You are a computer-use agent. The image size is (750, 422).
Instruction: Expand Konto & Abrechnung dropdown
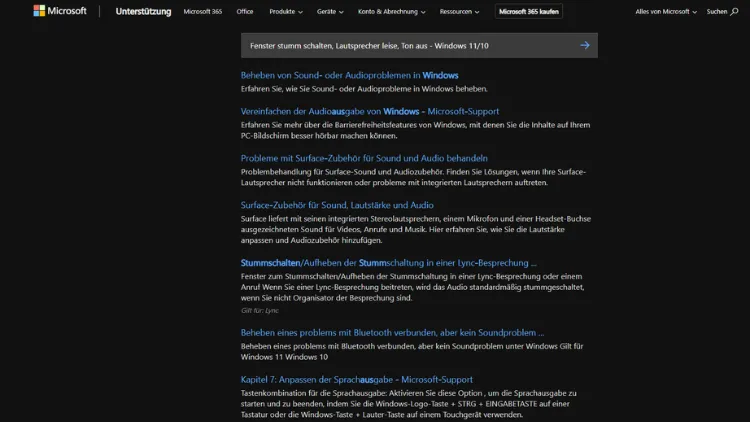pyautogui.click(x=391, y=11)
